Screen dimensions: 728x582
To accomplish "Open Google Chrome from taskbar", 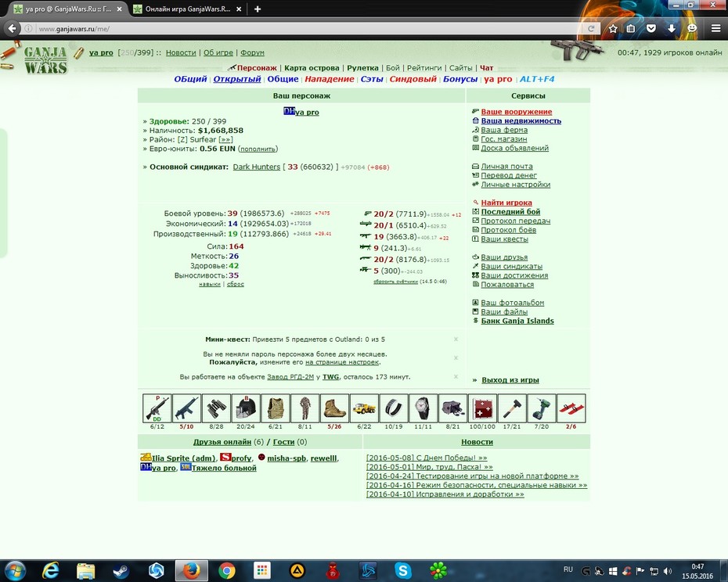I will [227, 570].
